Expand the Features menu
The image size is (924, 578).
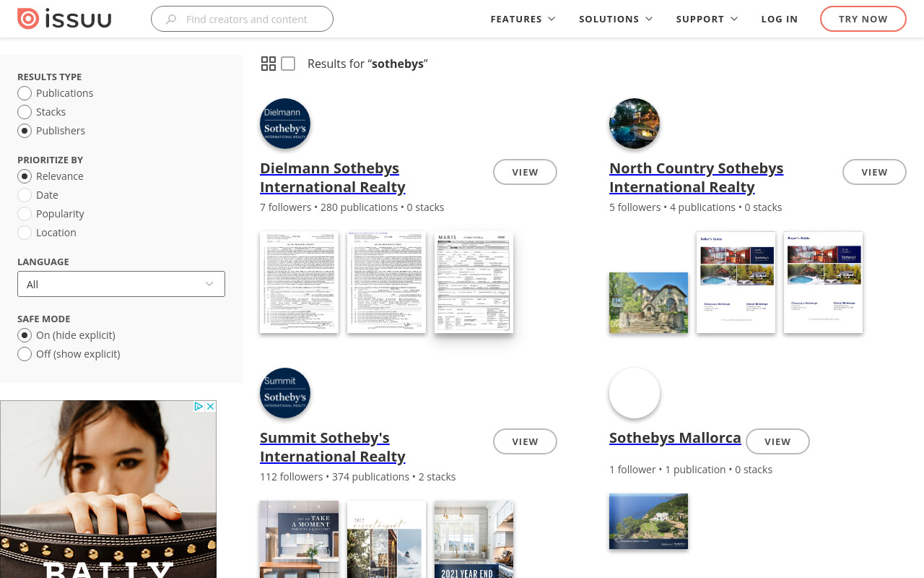coord(523,19)
